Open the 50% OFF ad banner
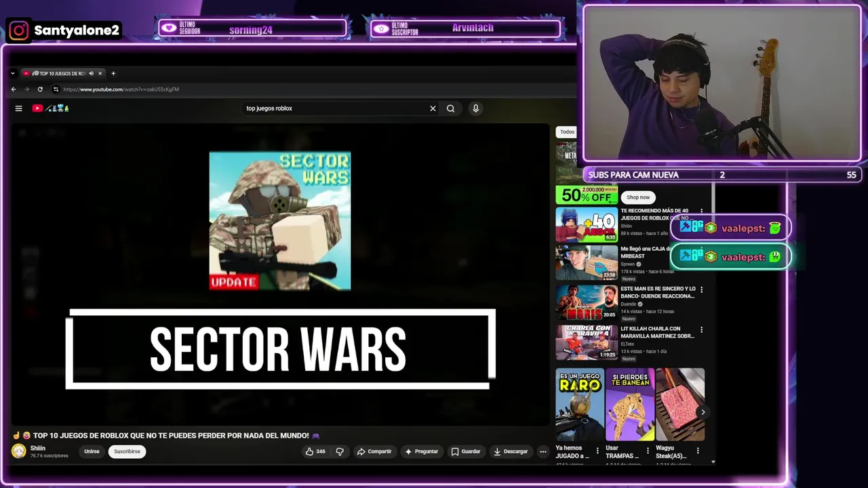The image size is (868, 488). (x=587, y=195)
